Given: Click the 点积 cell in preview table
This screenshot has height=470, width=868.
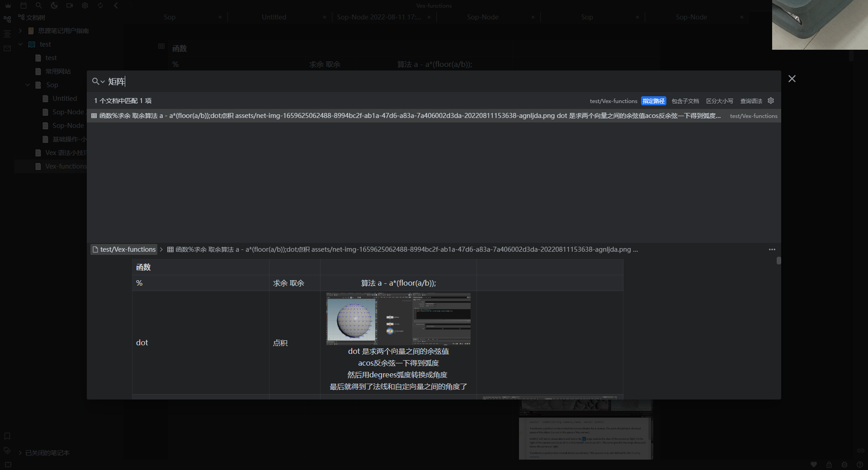Looking at the screenshot, I should pyautogui.click(x=295, y=343).
